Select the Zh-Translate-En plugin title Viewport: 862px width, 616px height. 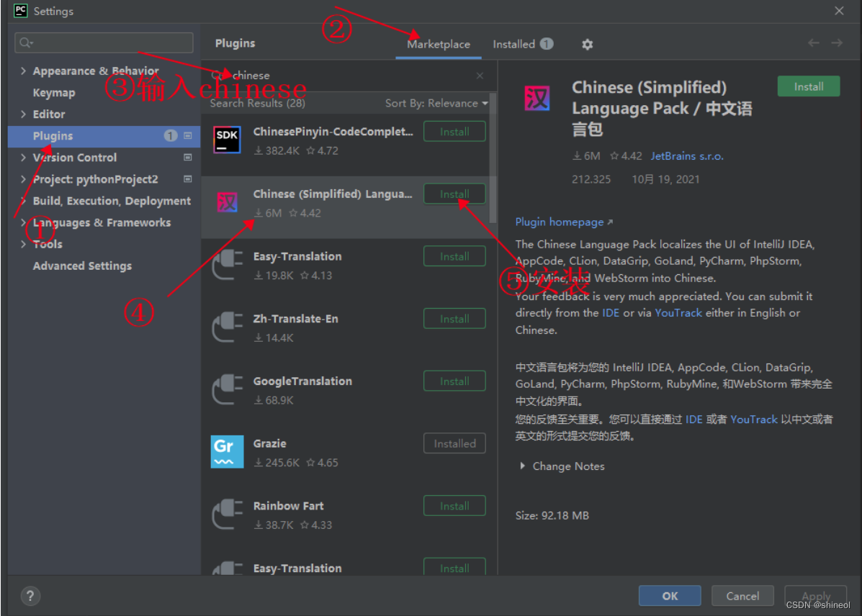pyautogui.click(x=295, y=319)
